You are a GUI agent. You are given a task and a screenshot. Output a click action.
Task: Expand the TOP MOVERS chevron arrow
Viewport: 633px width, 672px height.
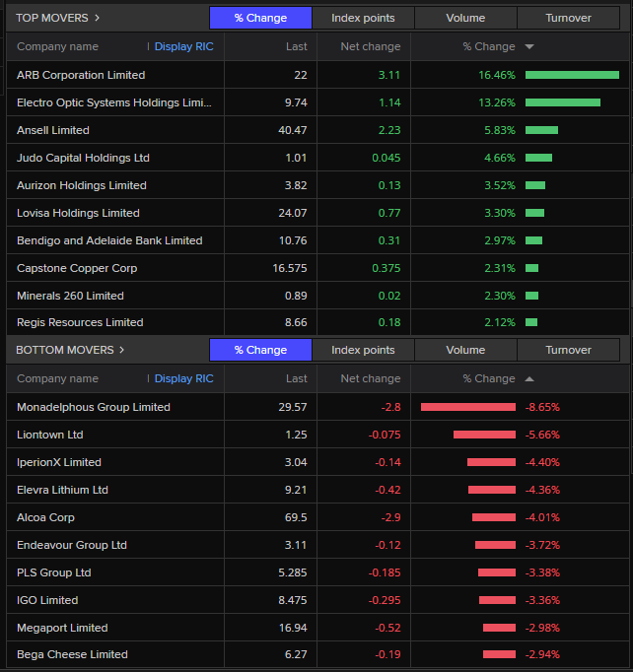(x=97, y=18)
